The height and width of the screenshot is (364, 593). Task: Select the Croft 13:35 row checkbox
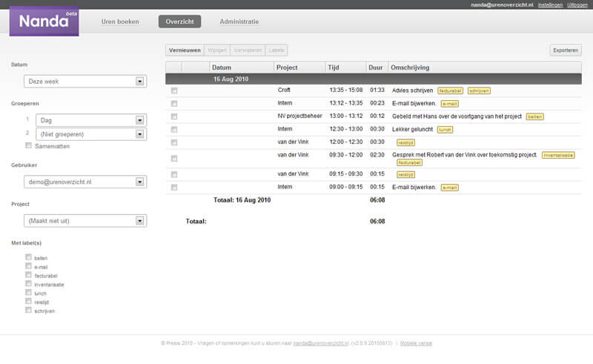point(174,90)
